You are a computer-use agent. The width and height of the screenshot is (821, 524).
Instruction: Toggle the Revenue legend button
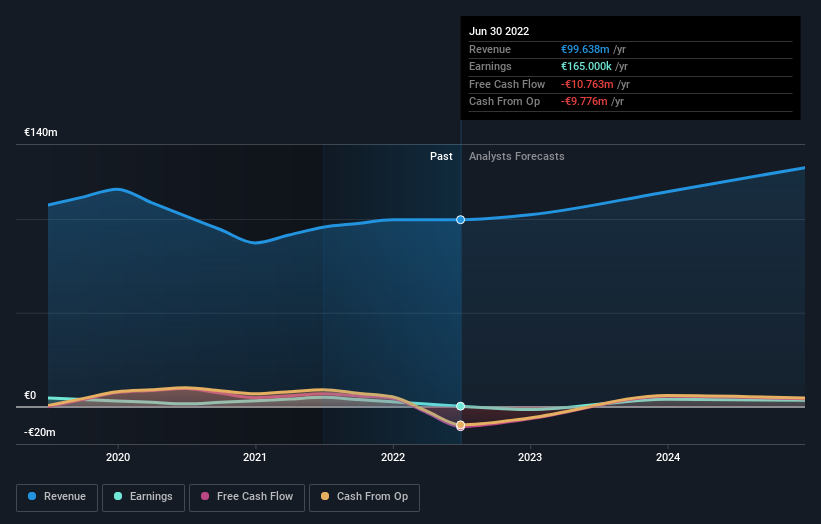click(57, 497)
